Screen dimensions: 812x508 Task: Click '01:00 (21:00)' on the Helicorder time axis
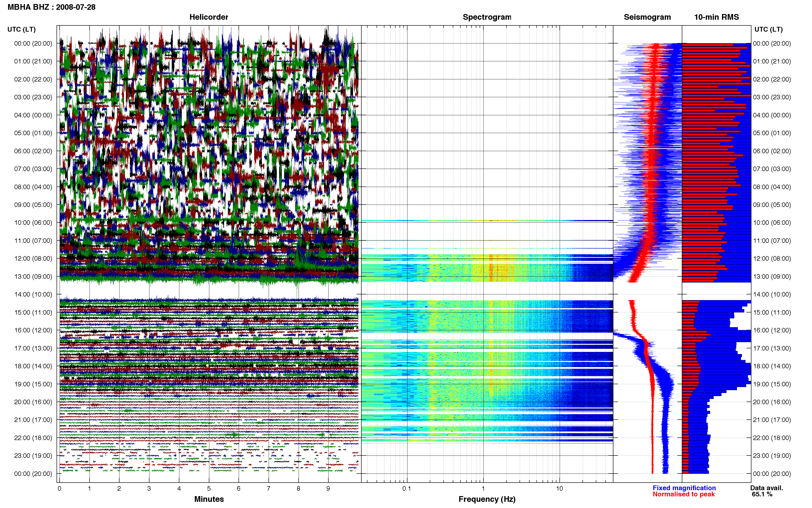pos(33,62)
